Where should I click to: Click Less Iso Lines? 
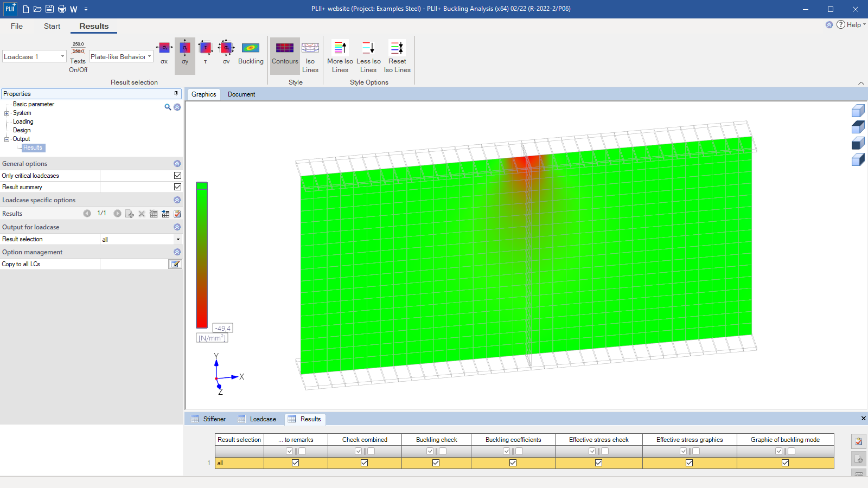[368, 57]
